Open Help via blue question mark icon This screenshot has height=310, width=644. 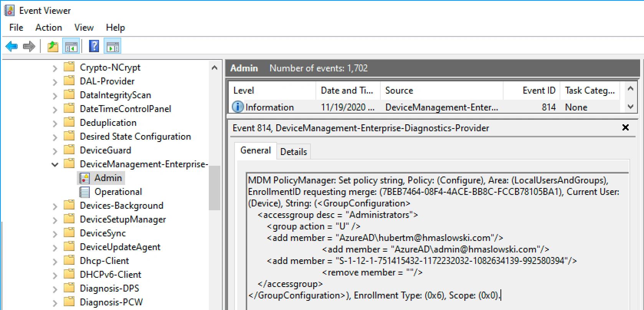(94, 46)
